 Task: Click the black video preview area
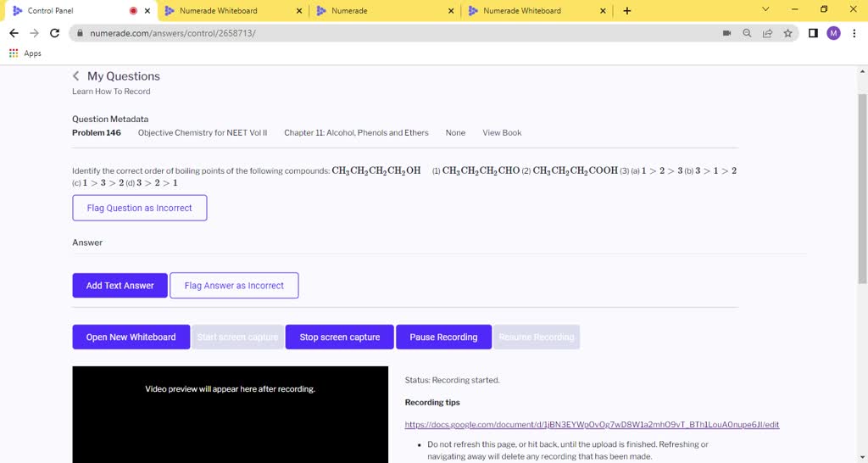[x=230, y=416]
